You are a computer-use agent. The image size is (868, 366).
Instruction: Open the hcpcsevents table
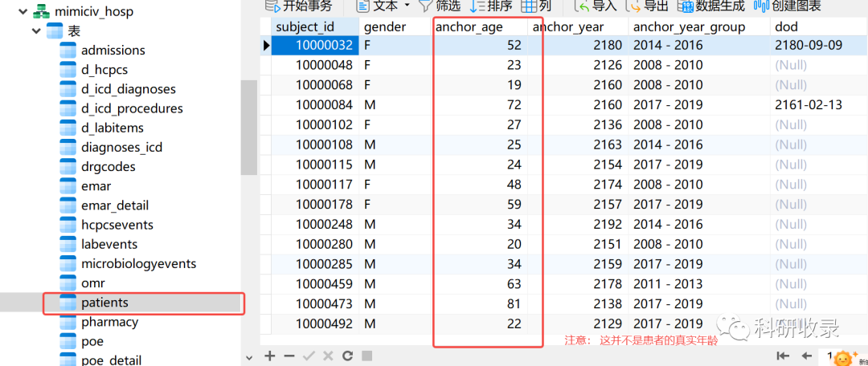[117, 225]
